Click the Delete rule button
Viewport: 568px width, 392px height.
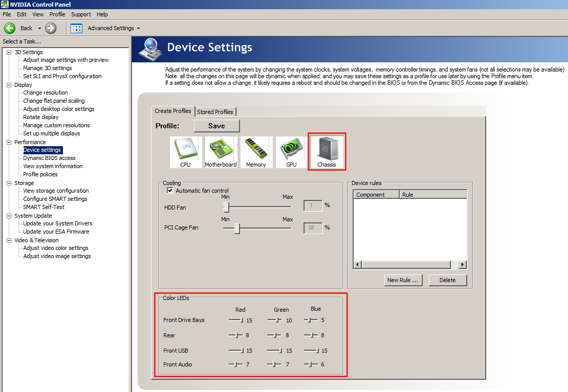448,280
